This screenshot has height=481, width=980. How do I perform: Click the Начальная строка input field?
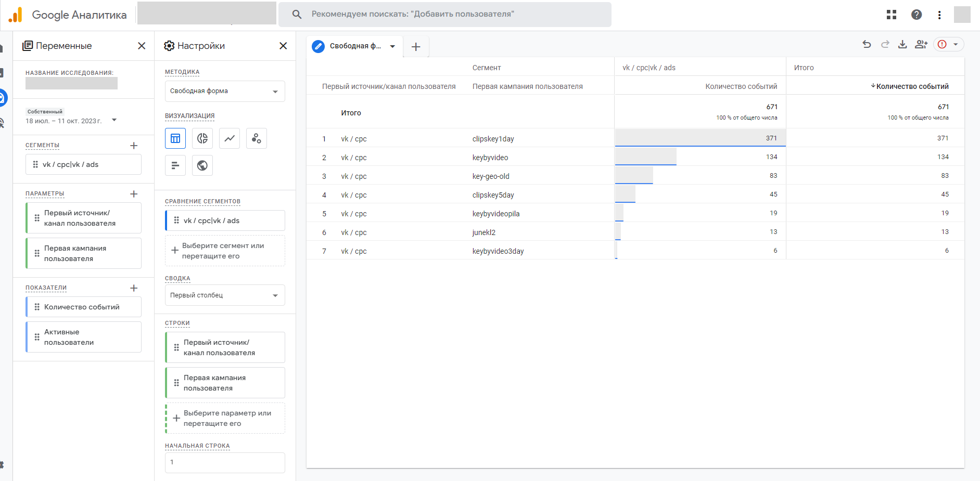[x=225, y=462]
